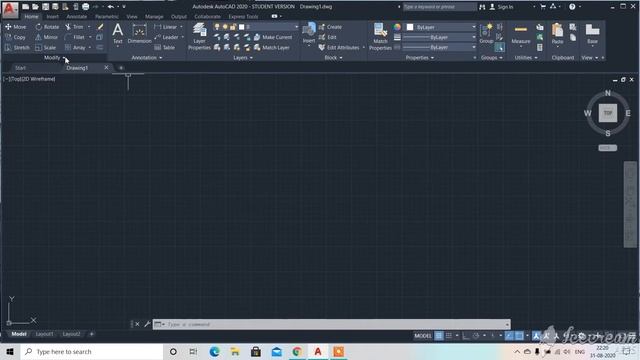Select the Rotate tool
The image size is (640, 360).
tap(47, 27)
